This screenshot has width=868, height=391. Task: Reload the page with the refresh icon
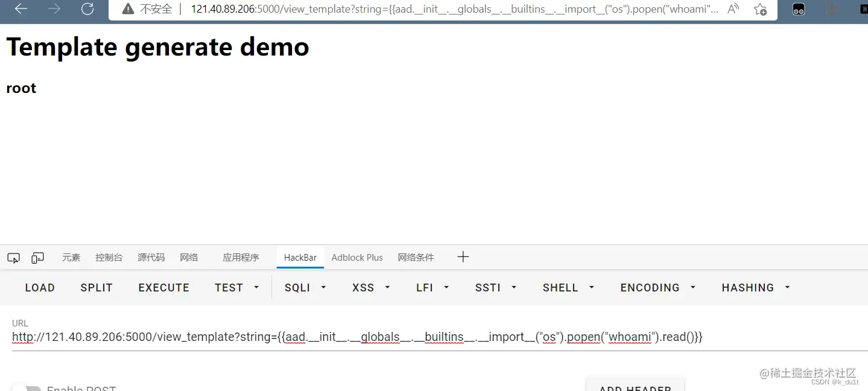(87, 9)
